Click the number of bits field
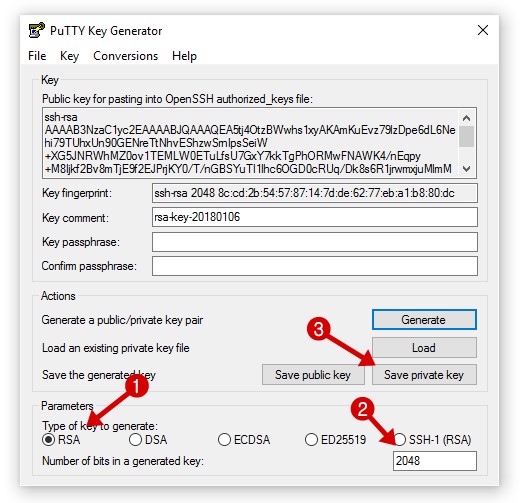520x503 pixels. [x=435, y=461]
